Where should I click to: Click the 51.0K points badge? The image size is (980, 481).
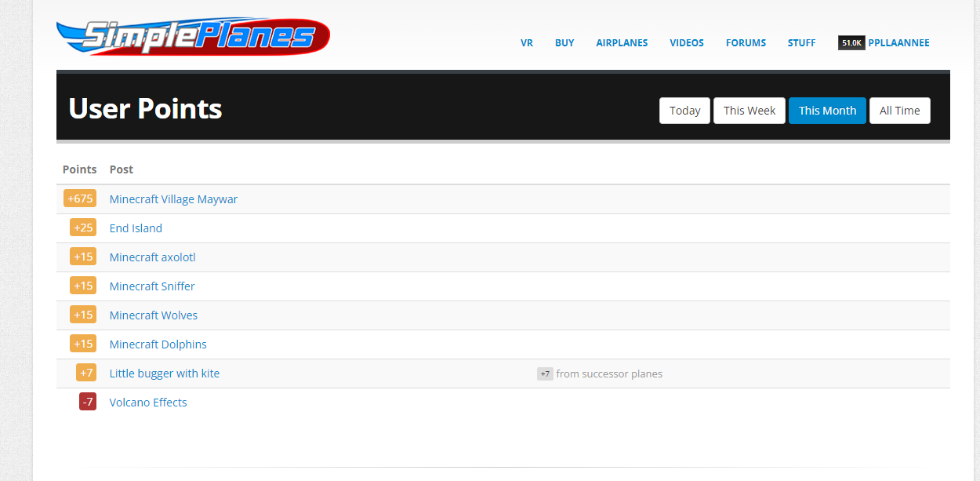851,43
